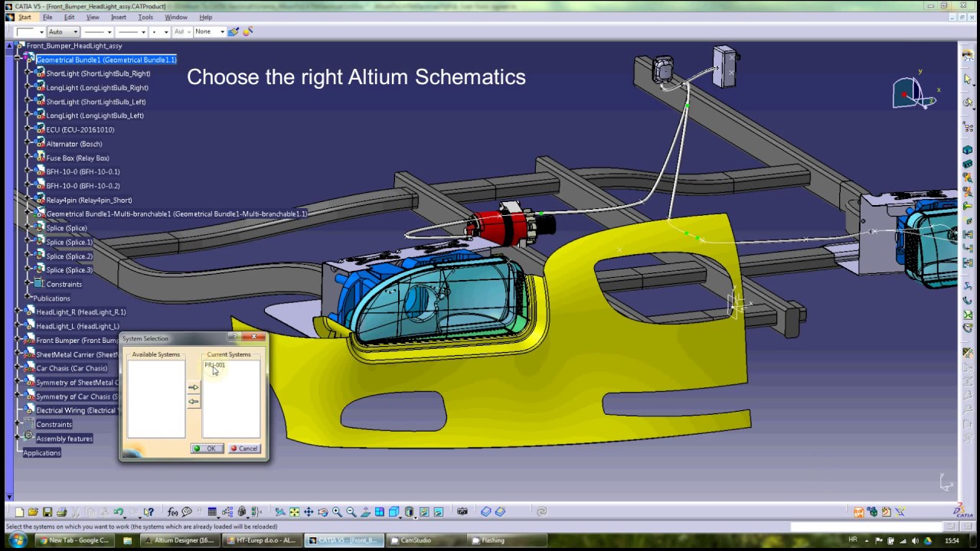Click the Normal View icon

[x=365, y=512]
